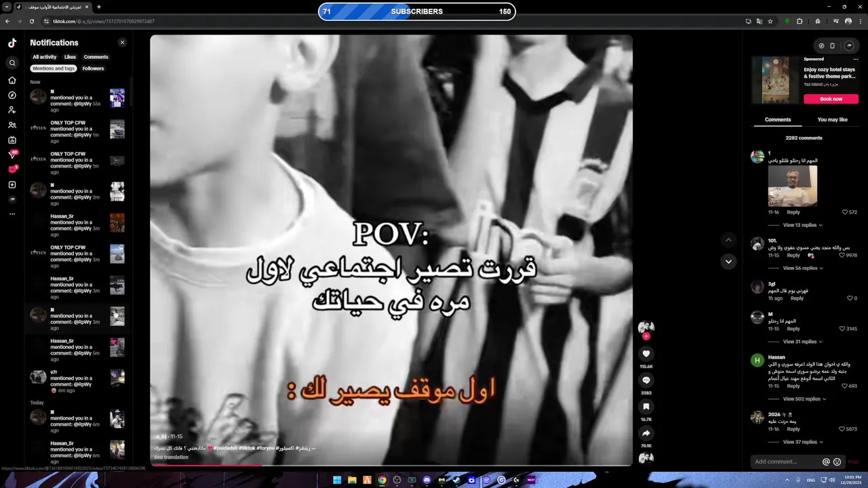The image size is (868, 488).
Task: Like the 3gl comment with 0 likes
Action: pyautogui.click(x=850, y=298)
